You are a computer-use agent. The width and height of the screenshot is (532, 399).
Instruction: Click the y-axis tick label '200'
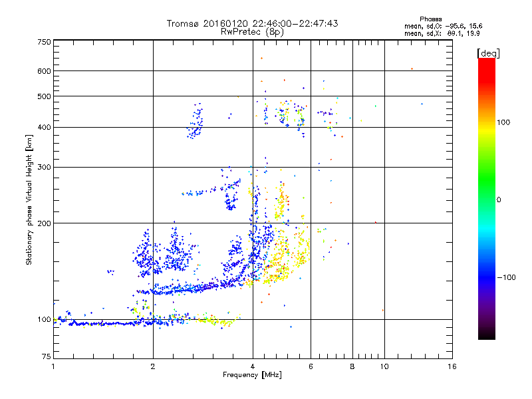(x=44, y=223)
